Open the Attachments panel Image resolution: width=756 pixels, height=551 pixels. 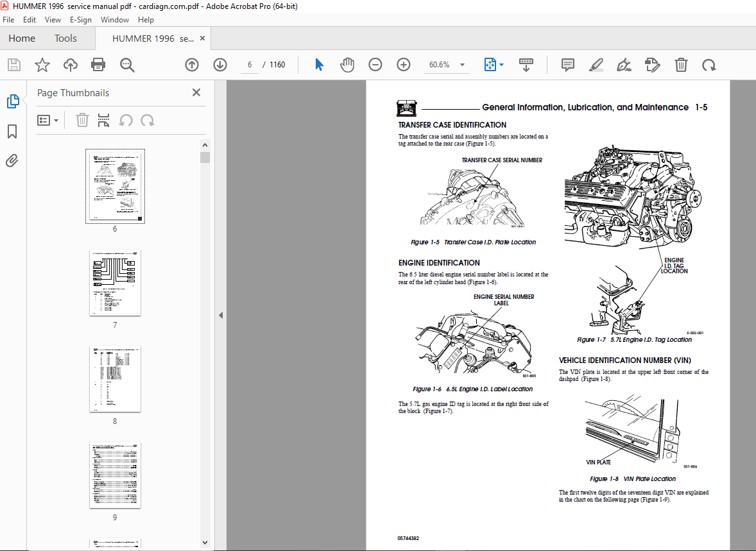click(x=12, y=161)
